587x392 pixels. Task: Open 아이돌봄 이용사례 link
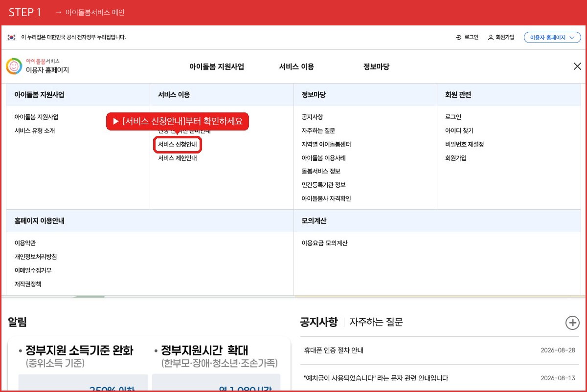point(324,158)
